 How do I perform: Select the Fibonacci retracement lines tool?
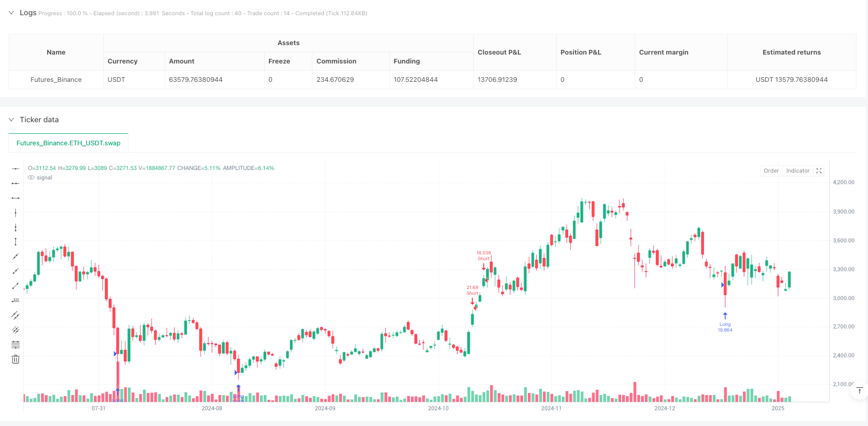(x=16, y=344)
